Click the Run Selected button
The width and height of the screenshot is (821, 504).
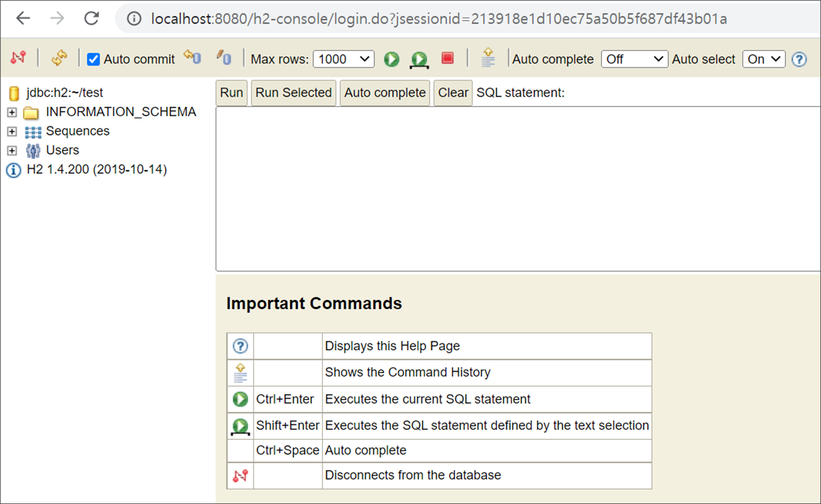click(294, 93)
